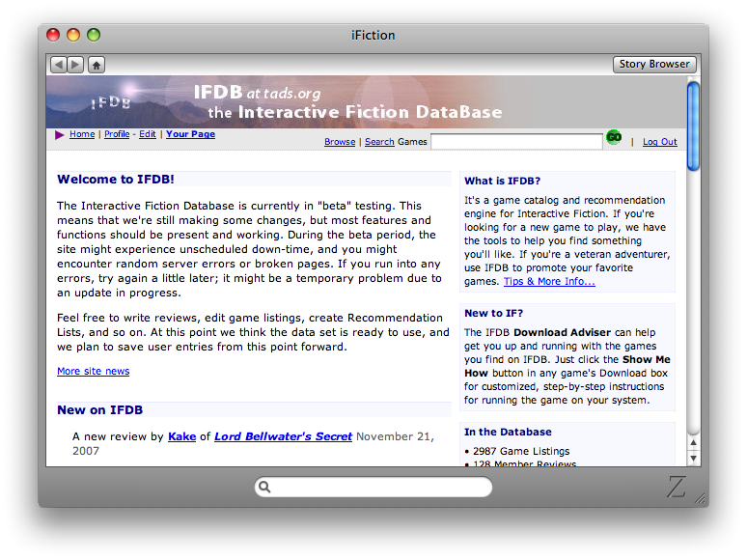Click the scrollbar down arrow
This screenshot has width=747, height=560.
(693, 459)
